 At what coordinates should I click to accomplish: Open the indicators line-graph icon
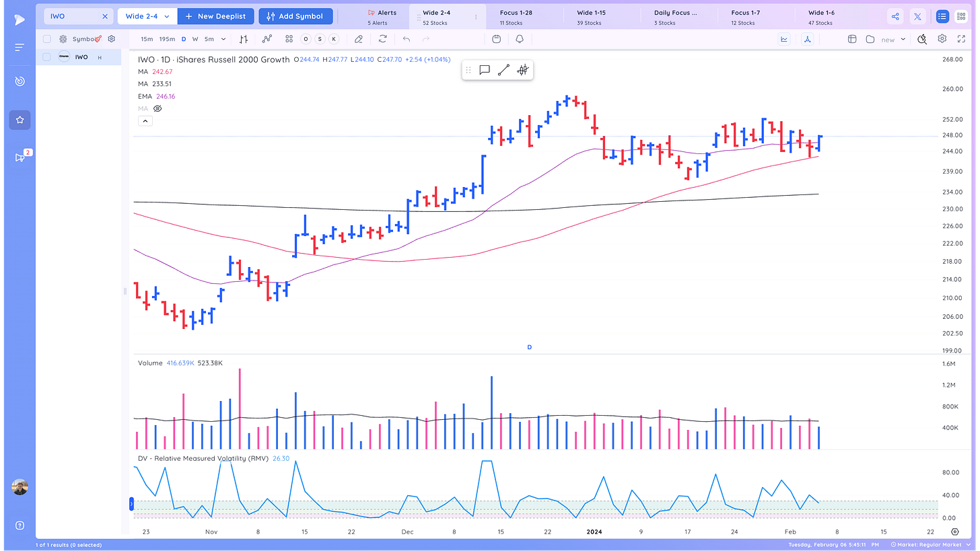(x=267, y=39)
